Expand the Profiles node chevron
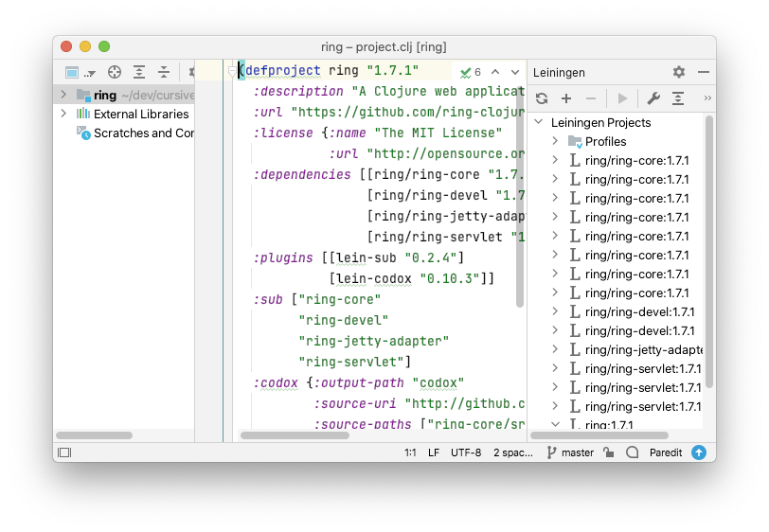The image size is (769, 532). 555,141
